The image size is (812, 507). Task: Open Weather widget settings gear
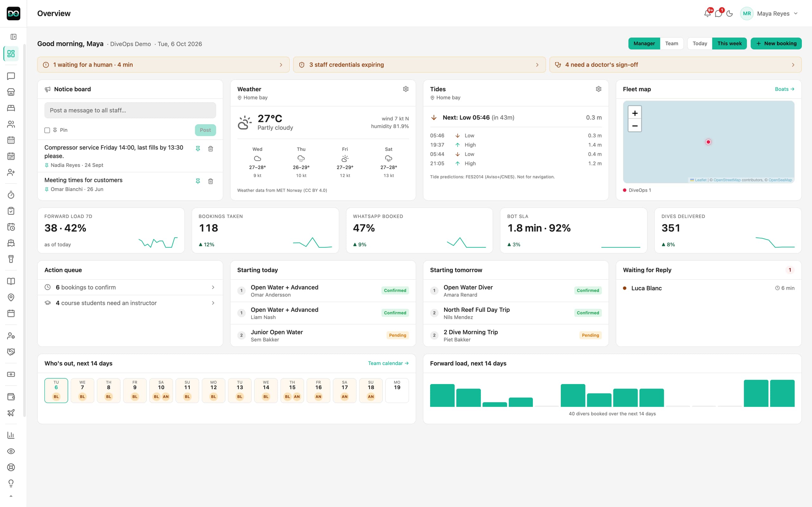click(406, 89)
